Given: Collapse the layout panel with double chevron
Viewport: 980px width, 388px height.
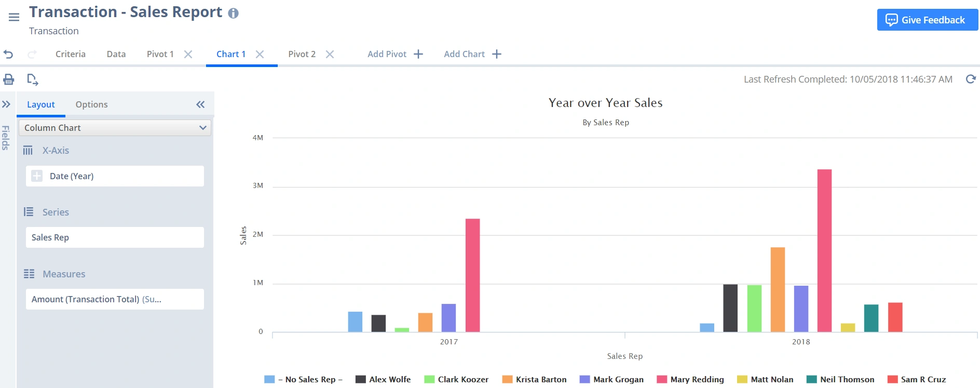Looking at the screenshot, I should click(200, 104).
